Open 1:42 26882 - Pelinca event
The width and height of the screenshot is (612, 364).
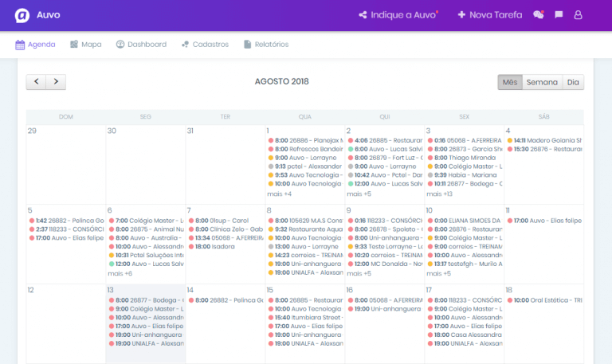pos(66,221)
